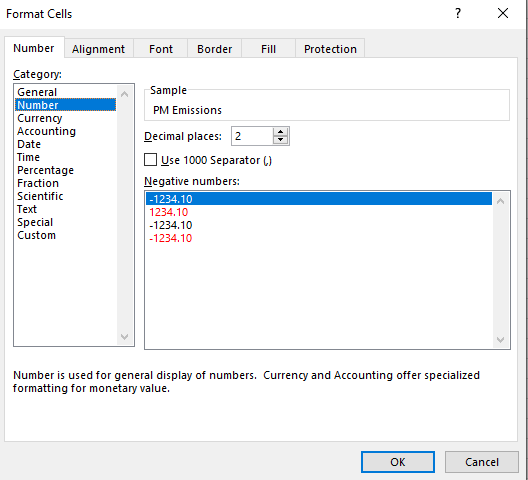Image resolution: width=528 pixels, height=480 pixels.
Task: Open the Fill tab
Action: [268, 49]
